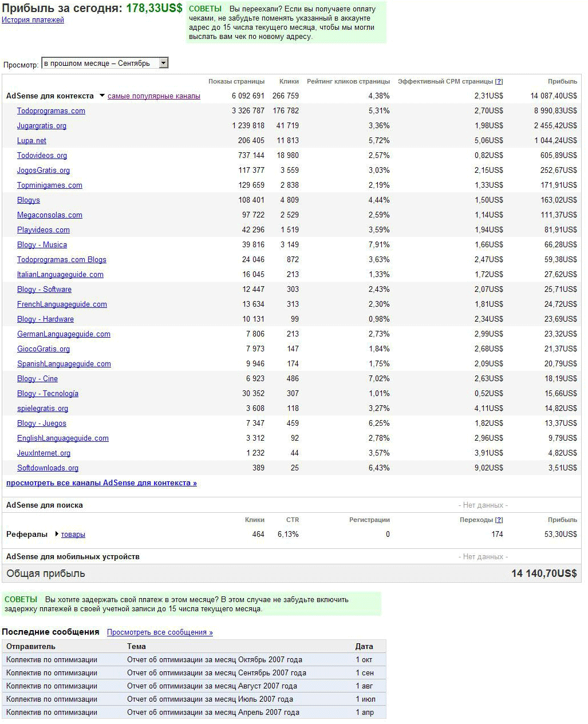Select the Июль 2007 optimization report message
The width and height of the screenshot is (588, 724).
[194, 699]
